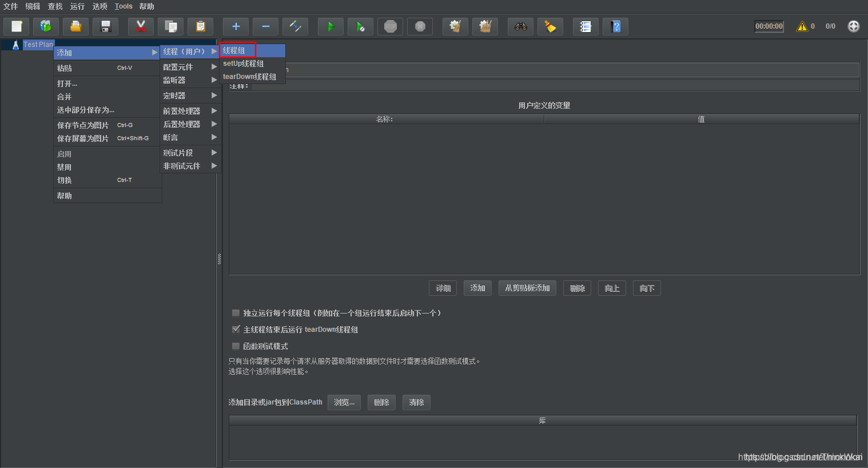Click the Help question mark icon
This screenshot has height=468, width=868.
click(615, 26)
